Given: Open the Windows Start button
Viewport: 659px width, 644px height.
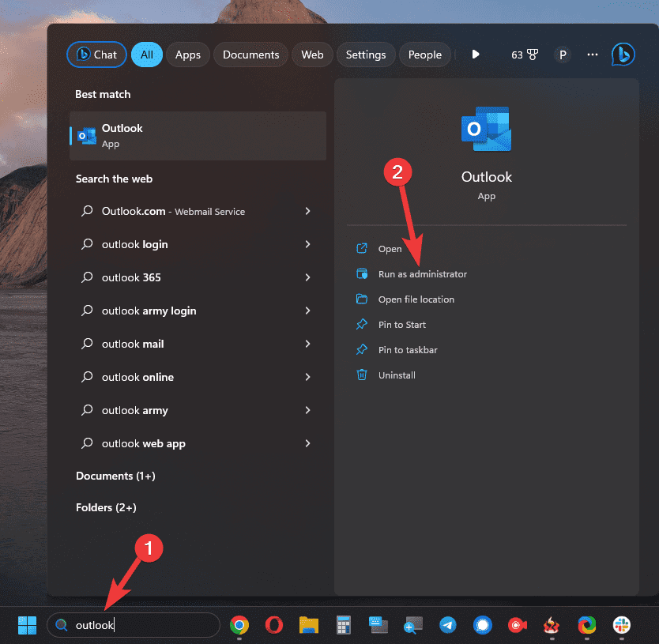Looking at the screenshot, I should click(28, 625).
